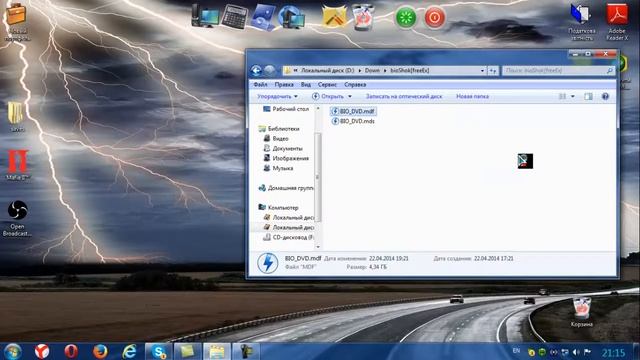This screenshot has height=360, width=640.
Task: Open Explorer help question mark icon
Action: 605,96
